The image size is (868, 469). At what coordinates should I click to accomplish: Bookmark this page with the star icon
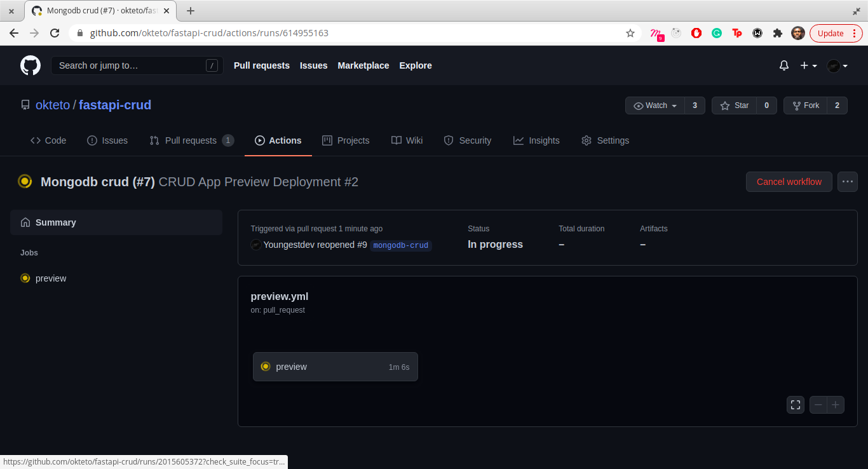point(630,33)
